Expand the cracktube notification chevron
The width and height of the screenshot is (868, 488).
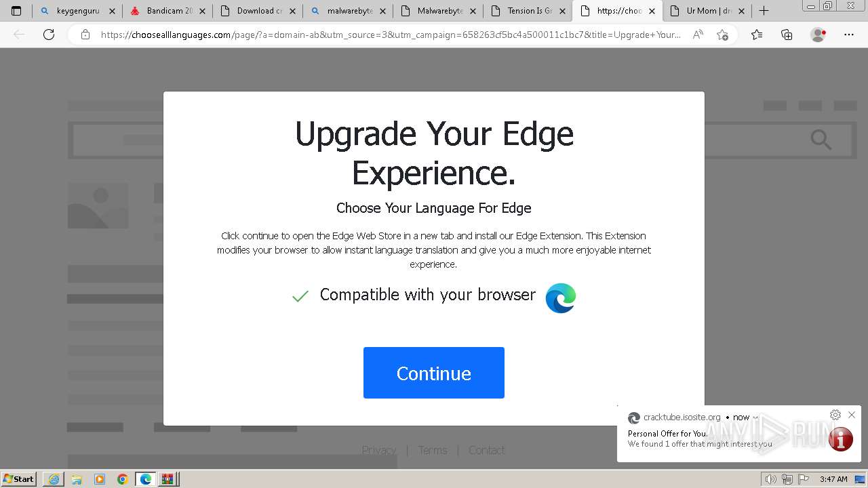tap(755, 418)
